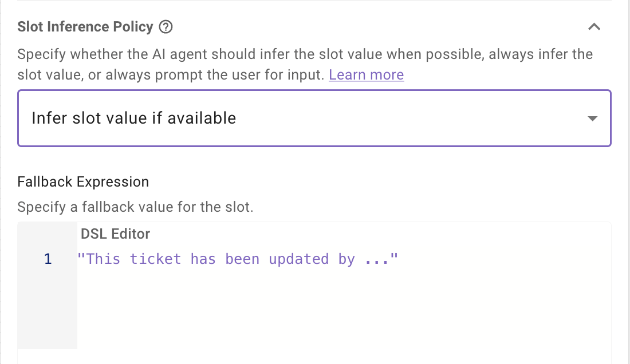
Task: Click the word 'ticket' in the fallback expression
Action: click(x=155, y=259)
